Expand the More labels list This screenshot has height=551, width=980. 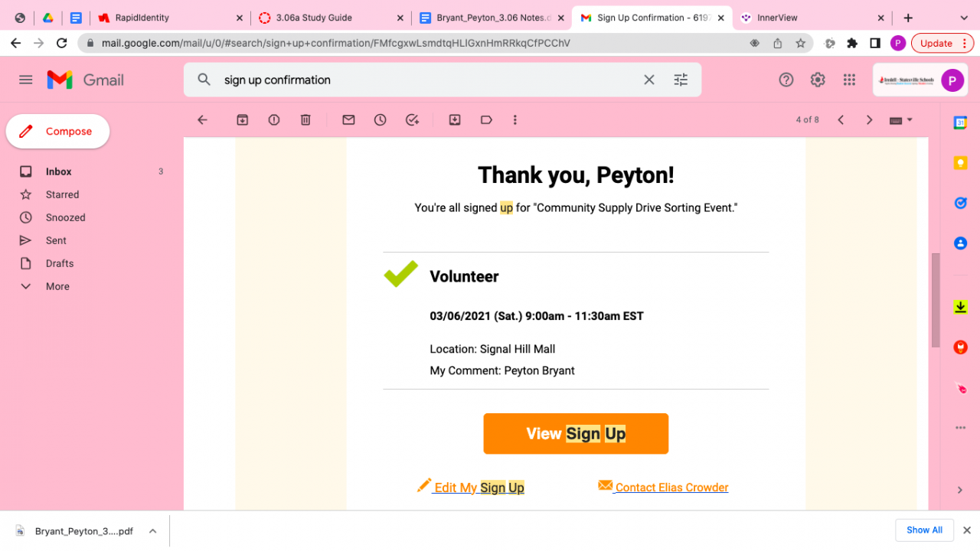57,286
